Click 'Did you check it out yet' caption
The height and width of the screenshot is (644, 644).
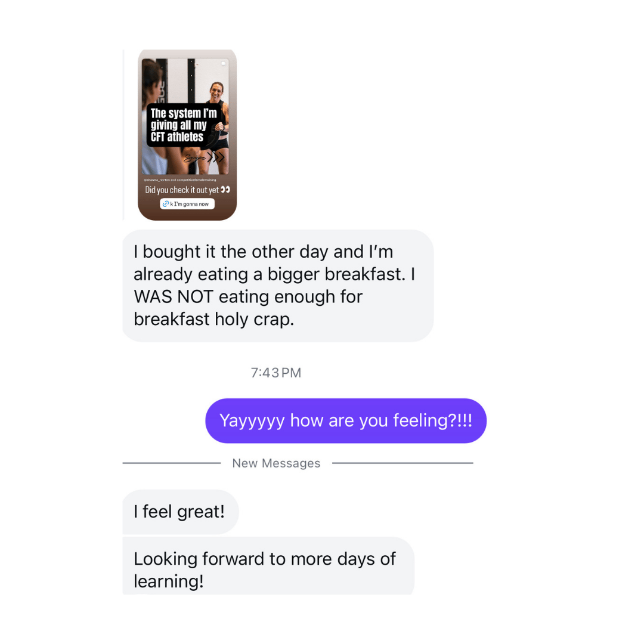pyautogui.click(x=182, y=190)
